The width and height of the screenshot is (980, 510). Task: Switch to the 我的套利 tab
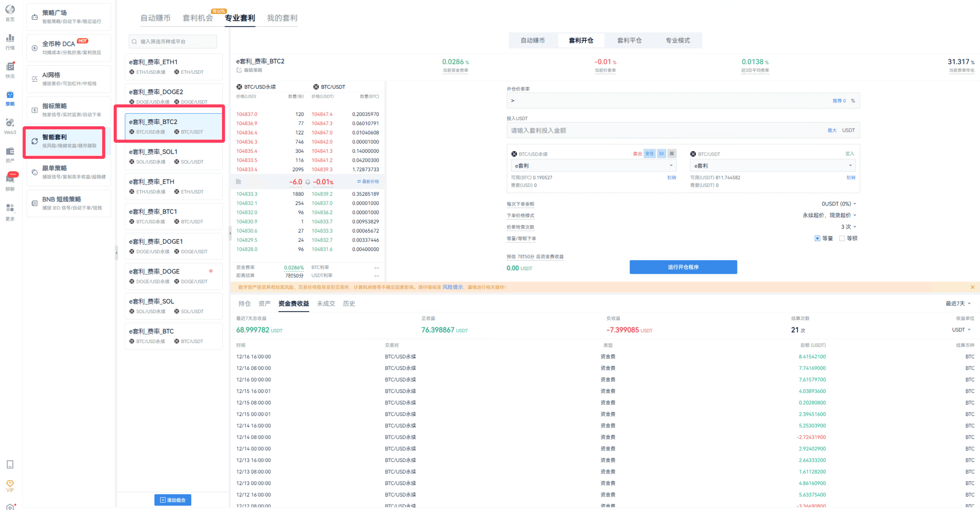[282, 18]
